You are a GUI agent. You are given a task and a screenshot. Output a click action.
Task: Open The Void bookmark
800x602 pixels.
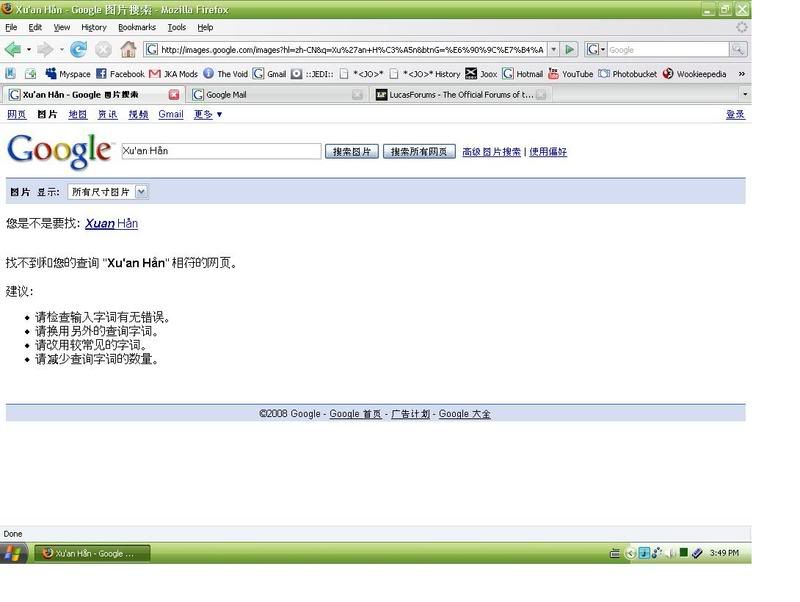point(226,74)
